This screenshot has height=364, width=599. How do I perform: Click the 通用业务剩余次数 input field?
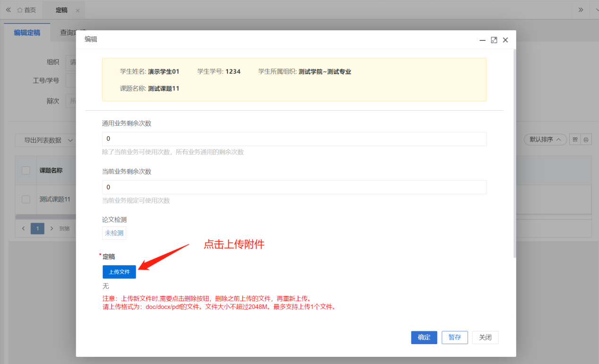(294, 139)
